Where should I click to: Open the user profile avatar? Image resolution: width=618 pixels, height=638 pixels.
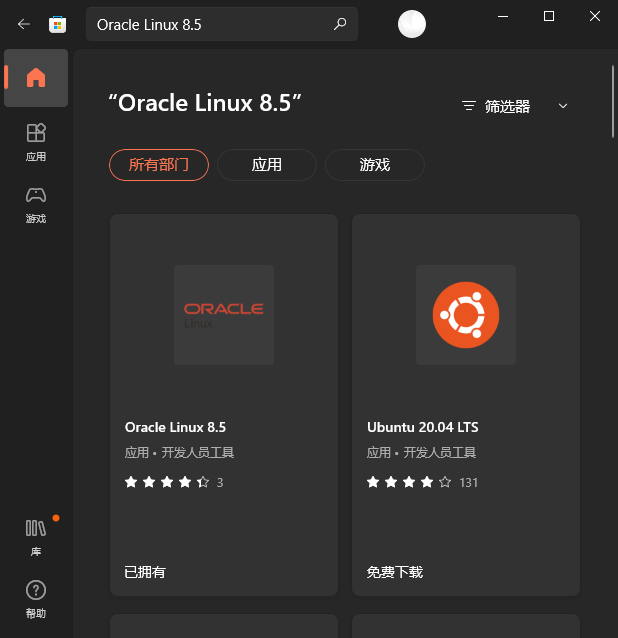[x=412, y=24]
